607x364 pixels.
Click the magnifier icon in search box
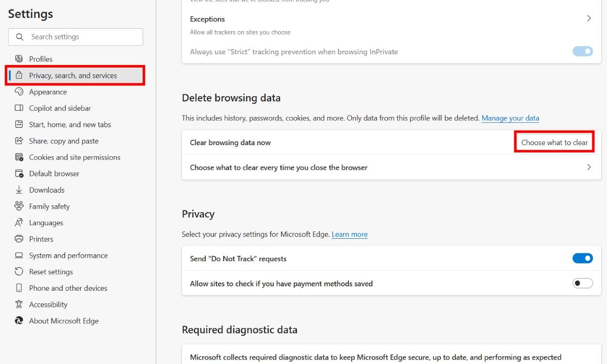(x=20, y=37)
